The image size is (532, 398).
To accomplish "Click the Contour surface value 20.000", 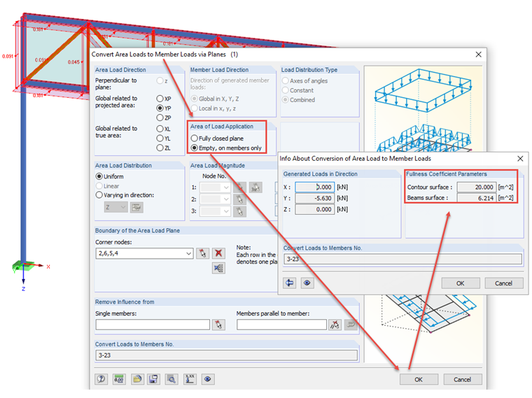I will coord(477,187).
